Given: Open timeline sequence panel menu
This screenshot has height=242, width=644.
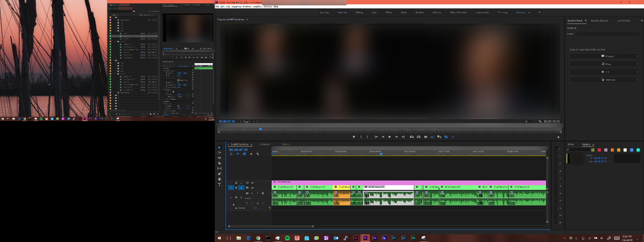Looking at the screenshot, I should 252,145.
